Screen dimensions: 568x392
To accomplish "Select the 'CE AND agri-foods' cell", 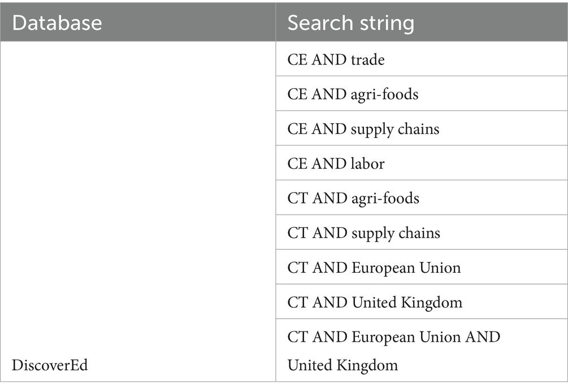I will click(422, 94).
